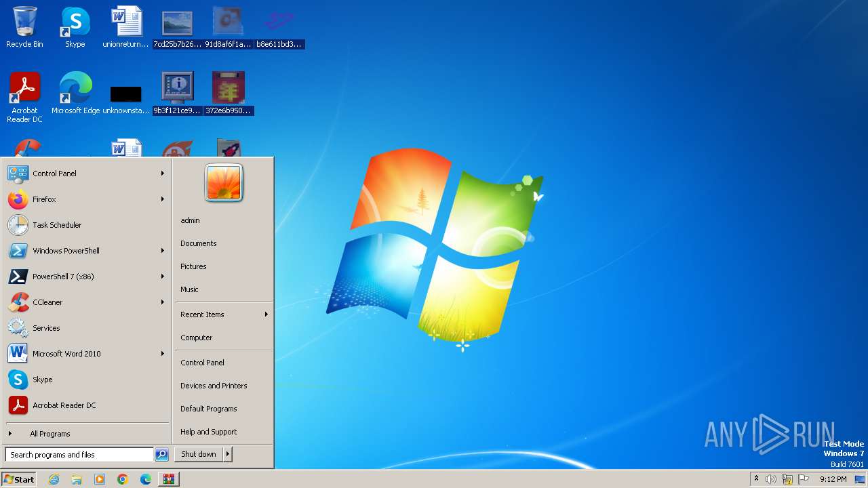This screenshot has height=488, width=868.
Task: Expand PowerShell 7 (x86) jump list arrow
Action: tap(163, 277)
